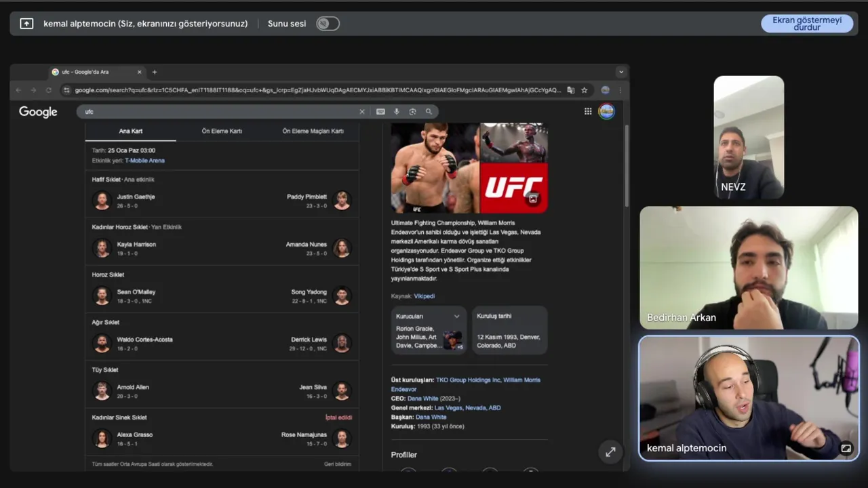Click kemal alptemocin tile picture-in-picture icon
Screen dimensions: 868x488
click(x=846, y=448)
